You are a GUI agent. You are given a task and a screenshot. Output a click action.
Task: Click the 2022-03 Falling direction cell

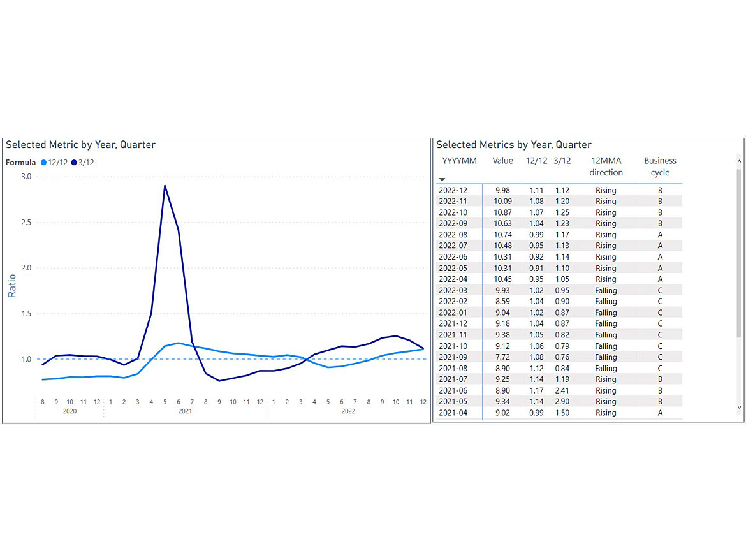point(606,290)
